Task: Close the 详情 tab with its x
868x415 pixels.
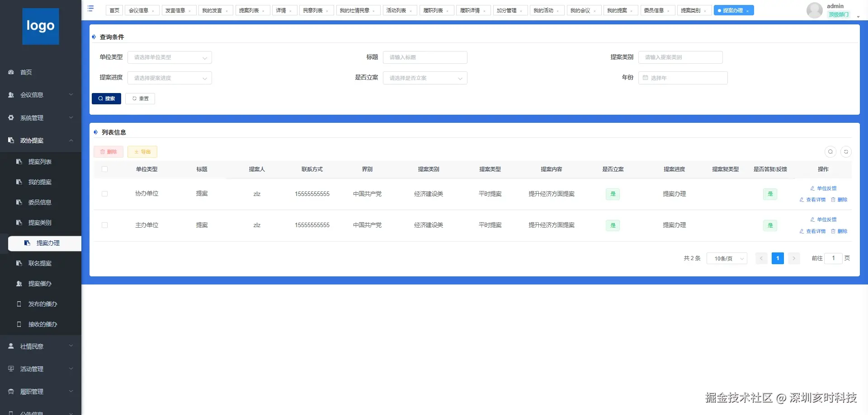Action: coord(290,11)
